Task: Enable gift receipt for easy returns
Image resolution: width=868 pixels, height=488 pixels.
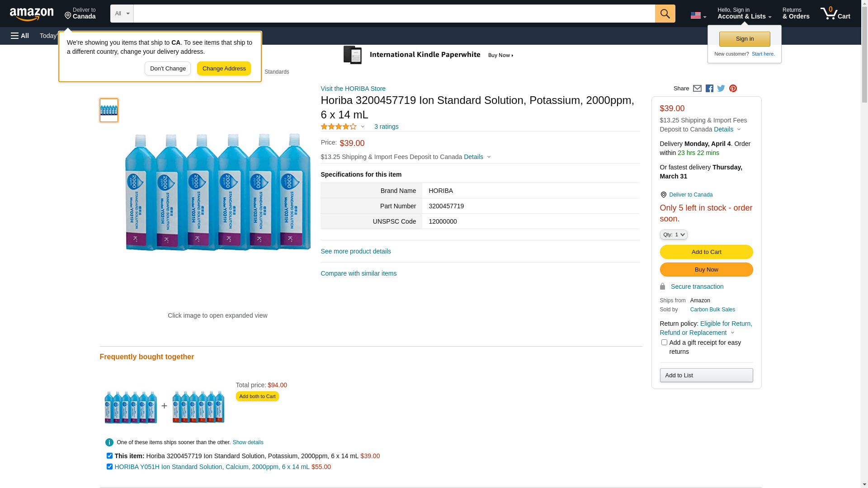Action: 664,343
